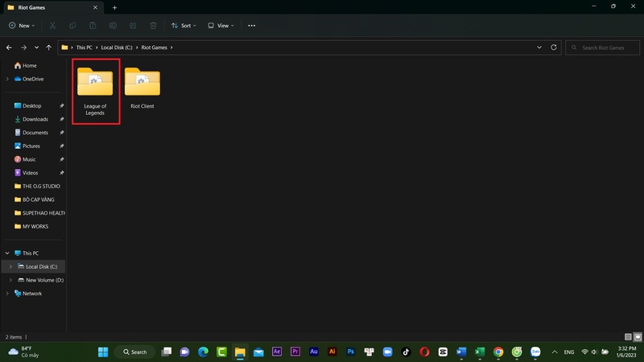644x362 pixels.
Task: Click the Cut toolbar icon
Action: [52, 26]
